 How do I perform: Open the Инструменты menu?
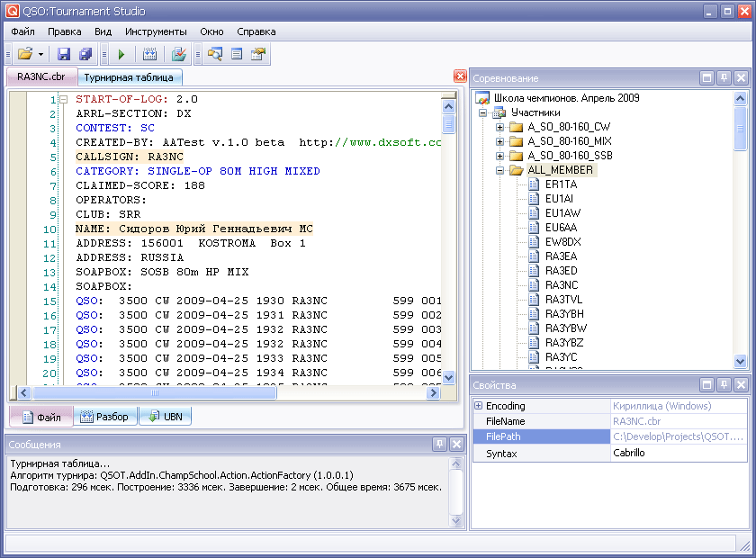(156, 31)
